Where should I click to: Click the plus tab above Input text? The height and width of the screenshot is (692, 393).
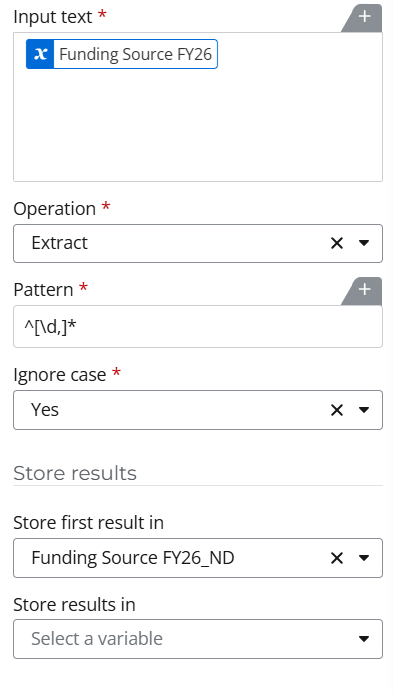(x=364, y=18)
